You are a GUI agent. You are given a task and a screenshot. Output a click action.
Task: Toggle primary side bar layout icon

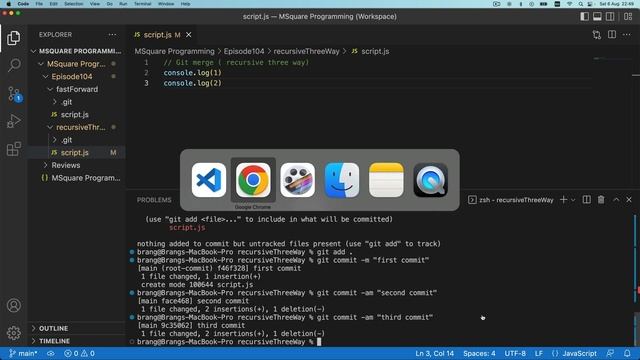[584, 16]
